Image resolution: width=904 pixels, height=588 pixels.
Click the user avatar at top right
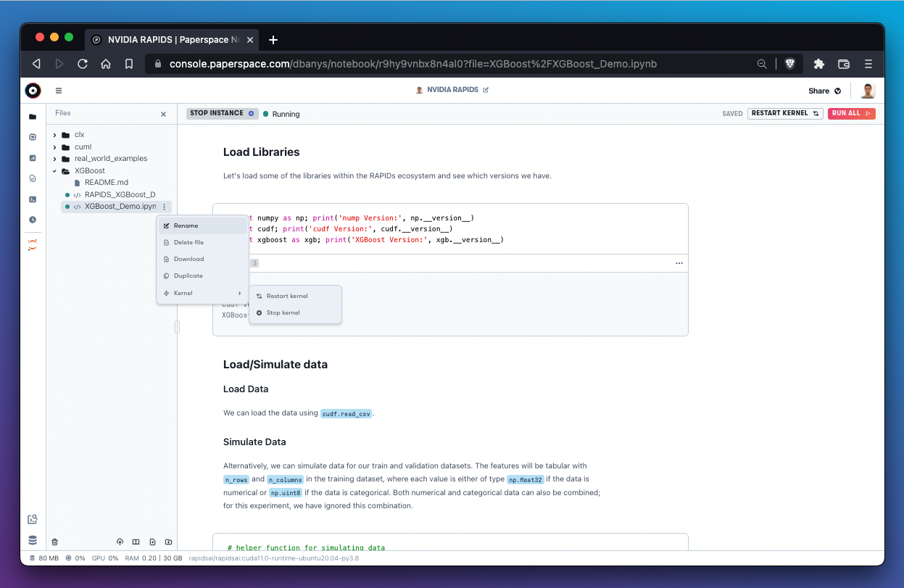click(868, 91)
